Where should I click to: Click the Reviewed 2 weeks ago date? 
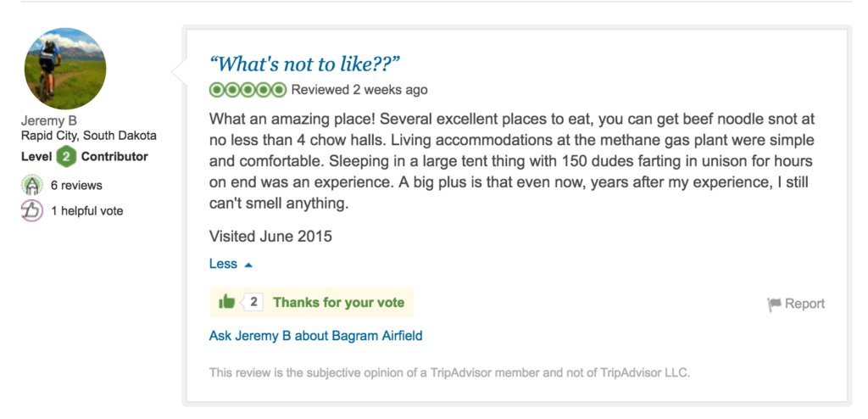point(359,90)
